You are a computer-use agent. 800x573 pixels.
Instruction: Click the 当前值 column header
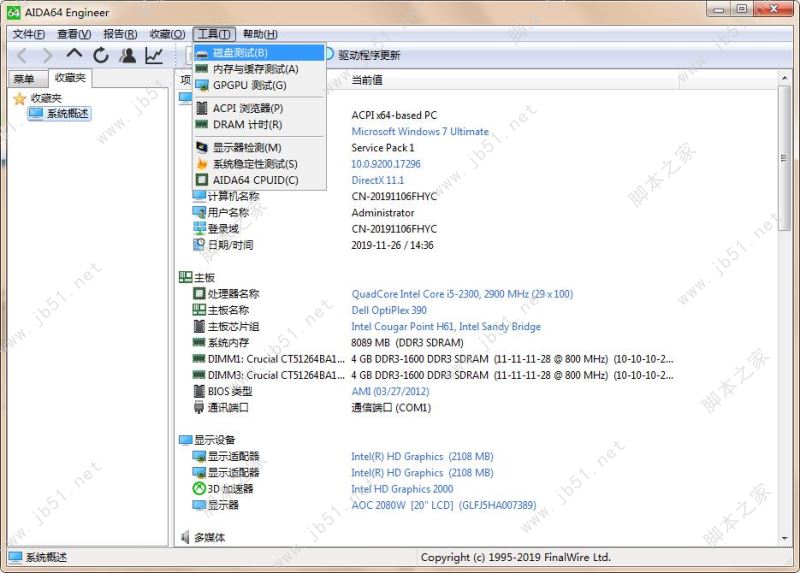(367, 80)
